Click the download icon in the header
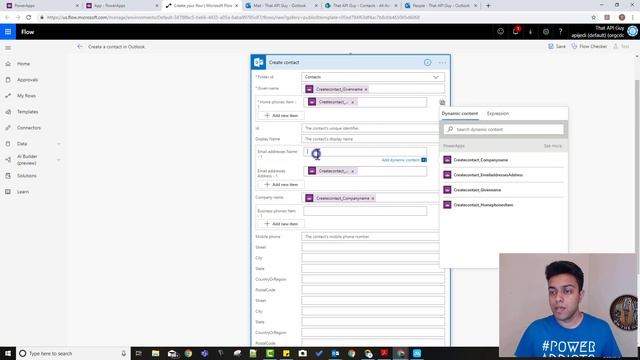Screen dimensions: 640x360 click(x=531, y=32)
